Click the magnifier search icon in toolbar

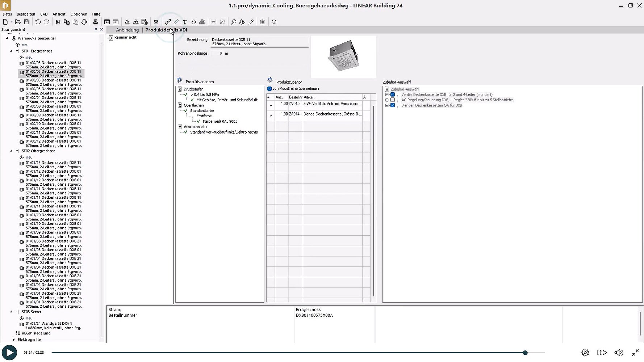(x=234, y=22)
